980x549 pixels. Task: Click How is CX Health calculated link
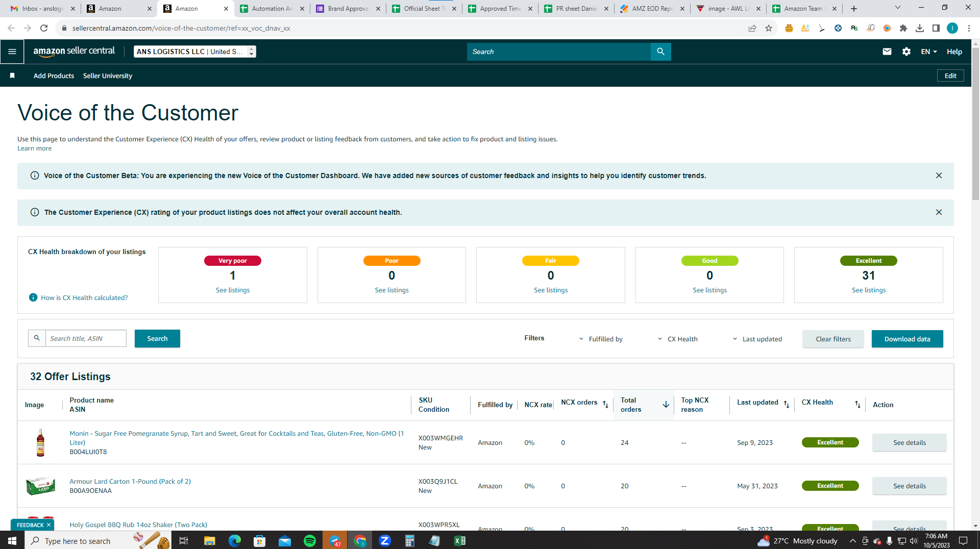[x=84, y=297]
